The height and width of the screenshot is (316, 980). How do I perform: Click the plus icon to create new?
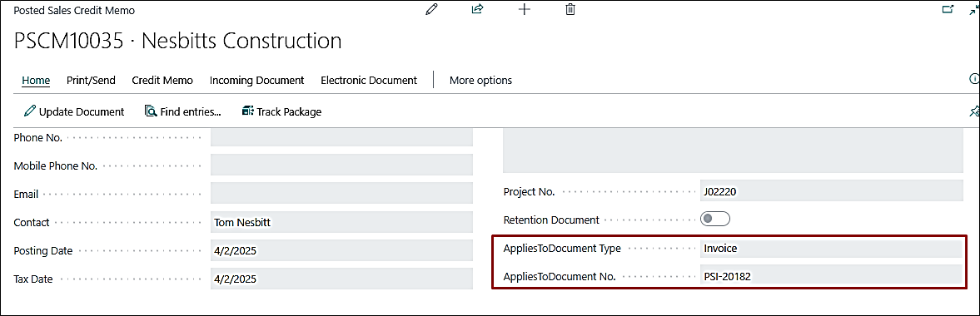coord(525,9)
